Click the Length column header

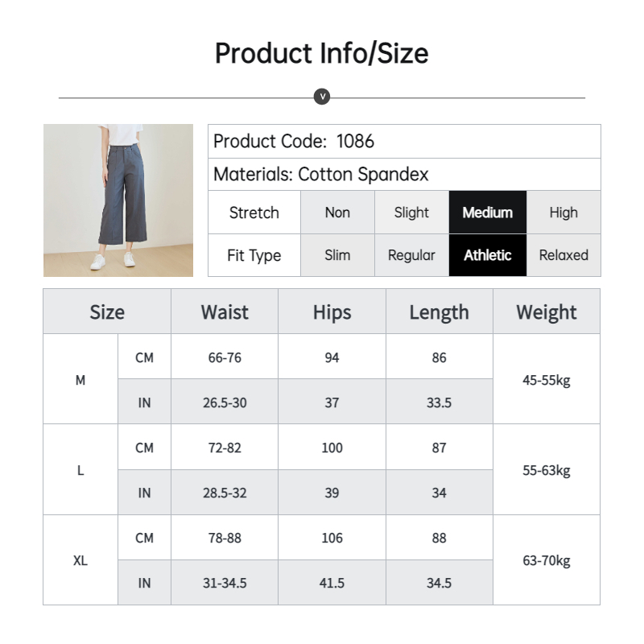[x=439, y=312]
